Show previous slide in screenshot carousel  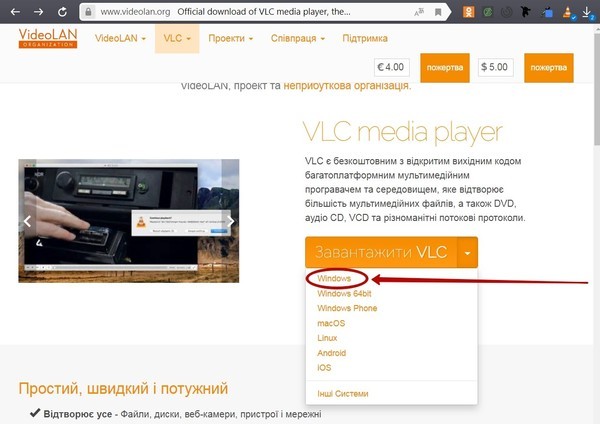pyautogui.click(x=27, y=221)
